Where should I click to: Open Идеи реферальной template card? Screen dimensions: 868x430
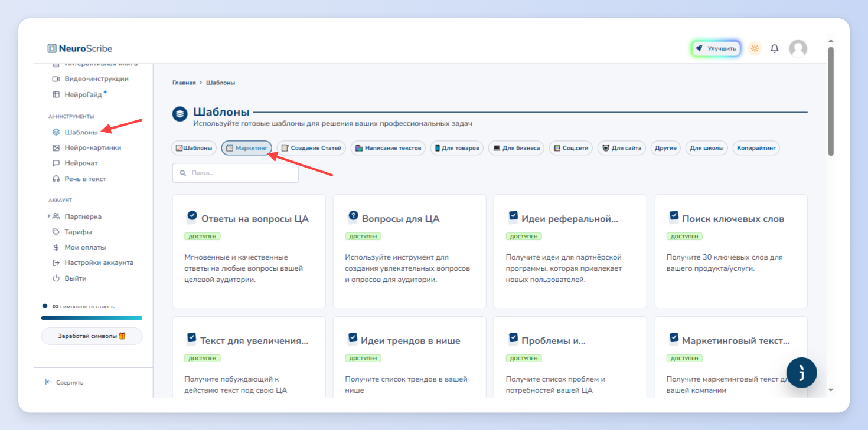pos(570,251)
